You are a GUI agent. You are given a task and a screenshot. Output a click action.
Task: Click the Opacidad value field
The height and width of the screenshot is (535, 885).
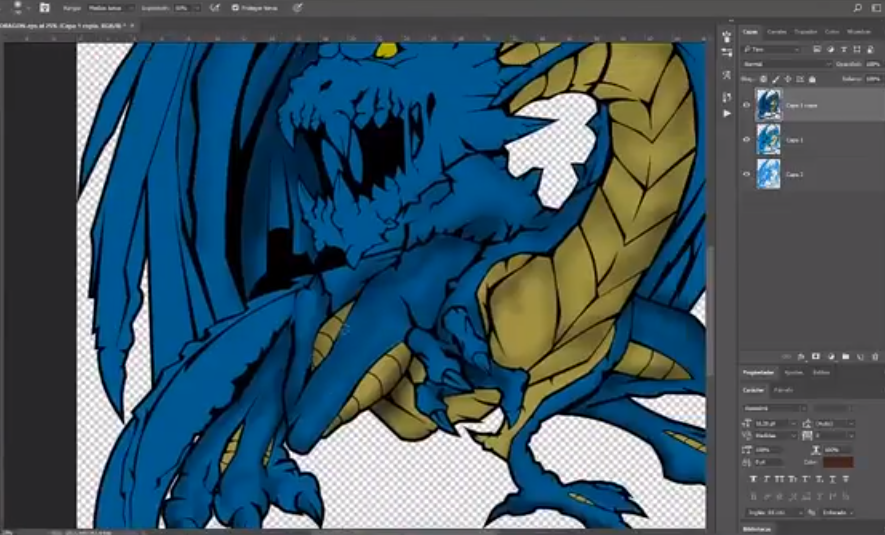coord(872,64)
